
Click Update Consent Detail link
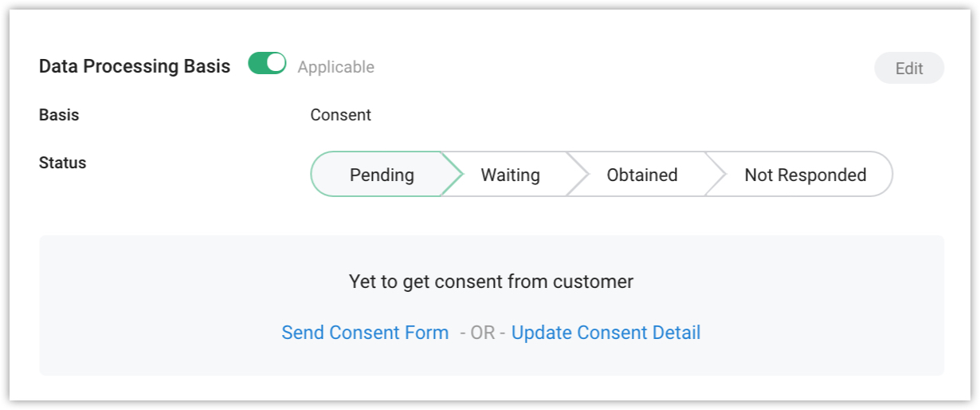click(x=606, y=333)
